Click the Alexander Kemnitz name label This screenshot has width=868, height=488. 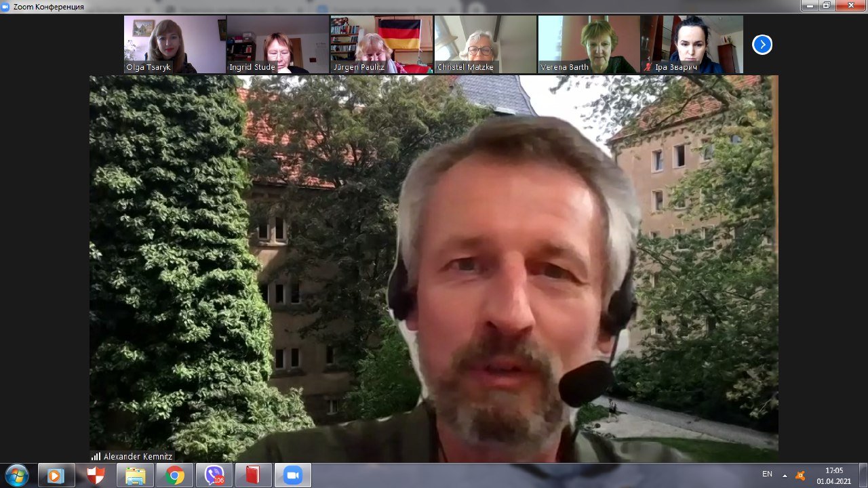[x=138, y=457]
